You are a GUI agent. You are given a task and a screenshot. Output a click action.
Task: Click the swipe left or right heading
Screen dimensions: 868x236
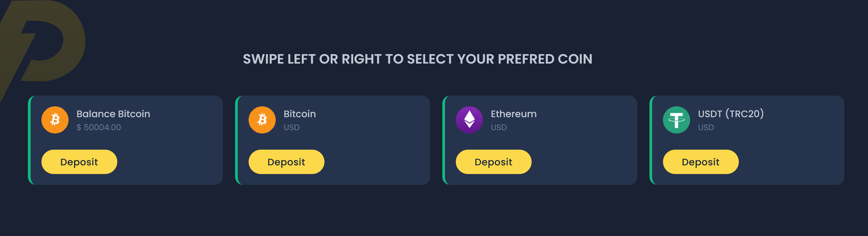pyautogui.click(x=418, y=59)
